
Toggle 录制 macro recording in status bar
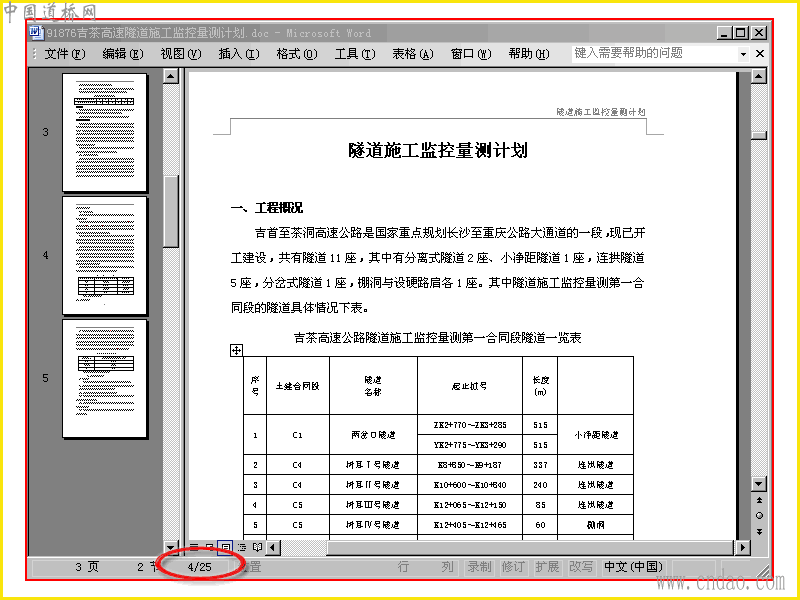coord(480,567)
